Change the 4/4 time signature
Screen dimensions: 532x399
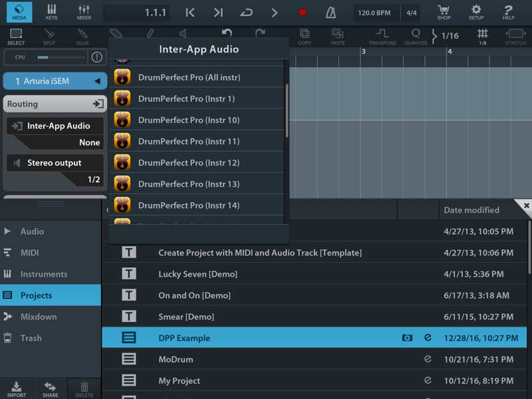tap(411, 13)
